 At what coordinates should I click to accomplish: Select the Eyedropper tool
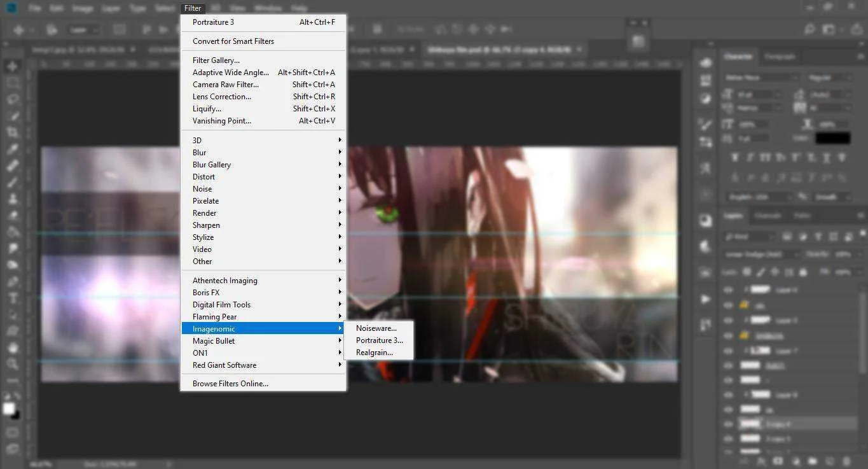coord(12,150)
